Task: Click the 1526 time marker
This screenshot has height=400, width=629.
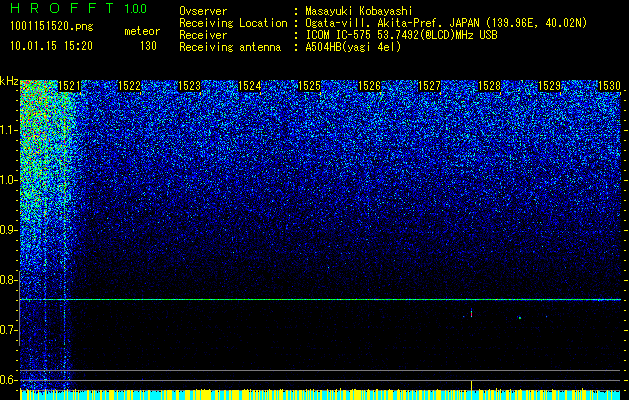Action: (x=369, y=86)
